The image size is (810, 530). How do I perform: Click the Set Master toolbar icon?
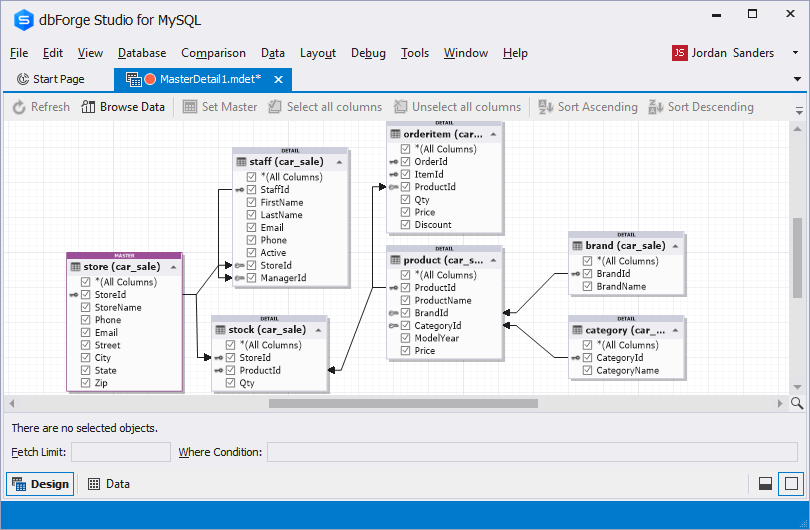(190, 107)
